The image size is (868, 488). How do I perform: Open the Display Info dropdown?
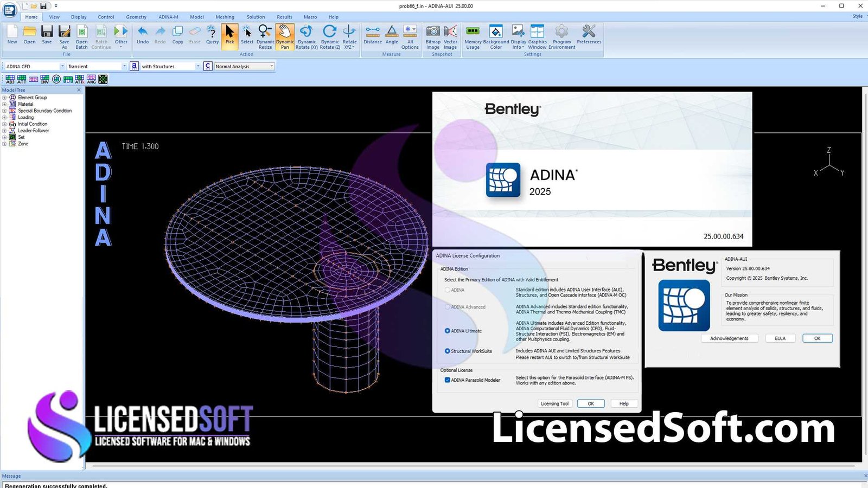click(518, 37)
